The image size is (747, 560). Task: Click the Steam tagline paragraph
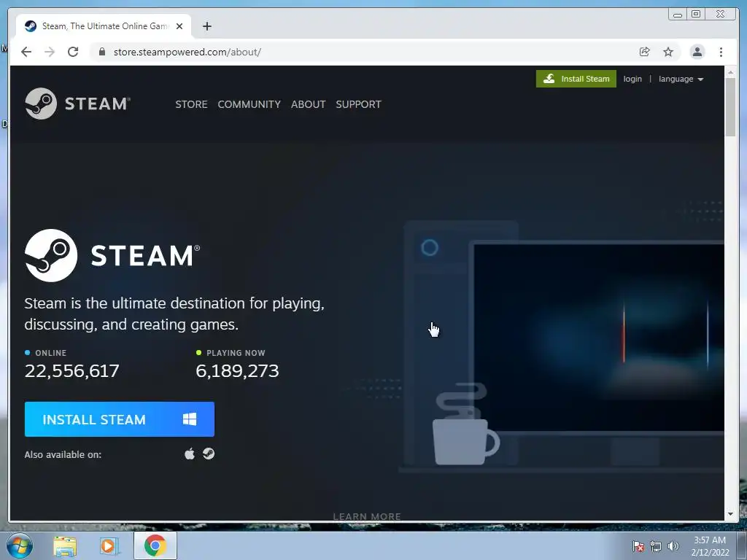(174, 314)
